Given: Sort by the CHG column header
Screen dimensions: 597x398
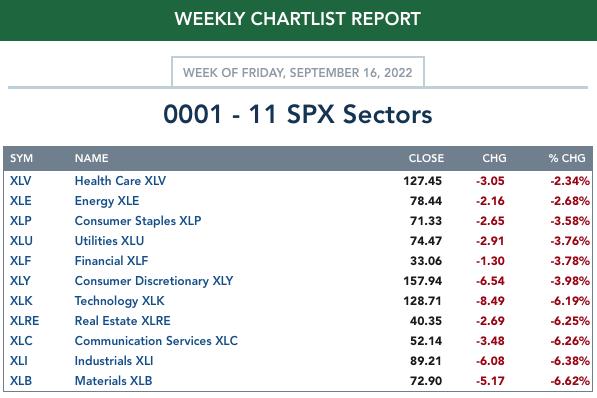Looking at the screenshot, I should click(x=494, y=158).
